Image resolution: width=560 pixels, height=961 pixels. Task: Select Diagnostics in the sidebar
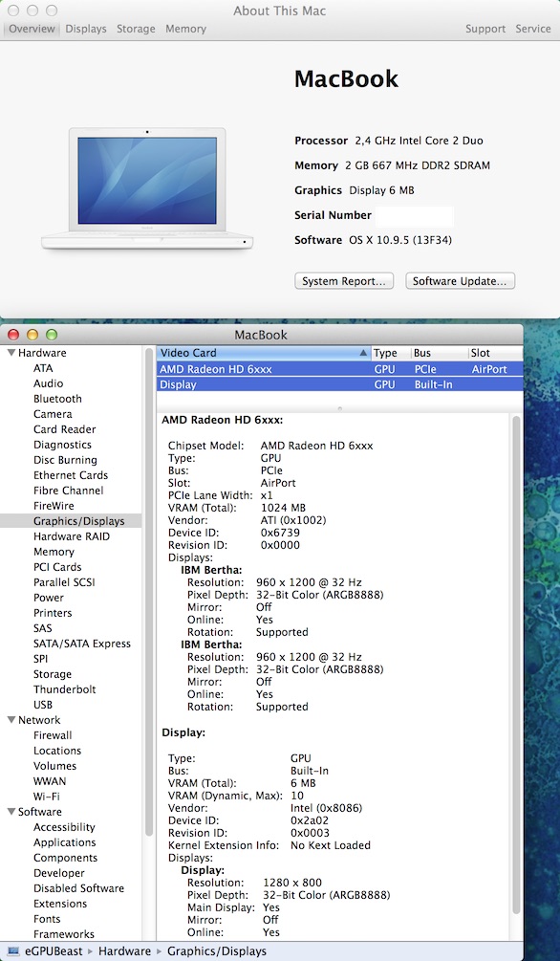coord(62,445)
